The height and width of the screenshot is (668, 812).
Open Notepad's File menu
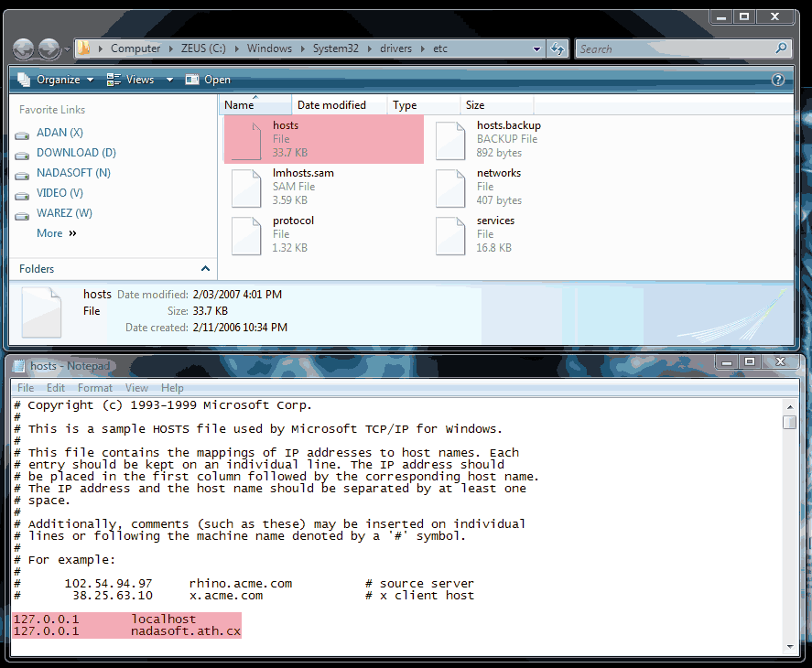point(24,387)
